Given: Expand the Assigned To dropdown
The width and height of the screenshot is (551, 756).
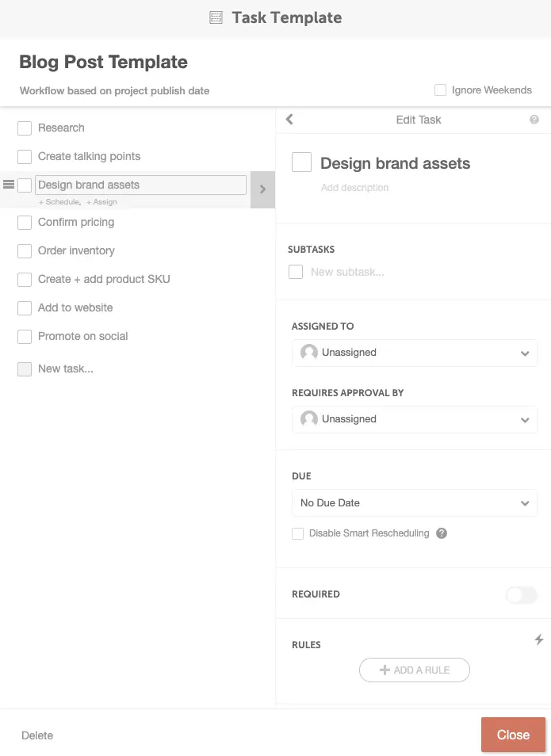Looking at the screenshot, I should click(415, 353).
